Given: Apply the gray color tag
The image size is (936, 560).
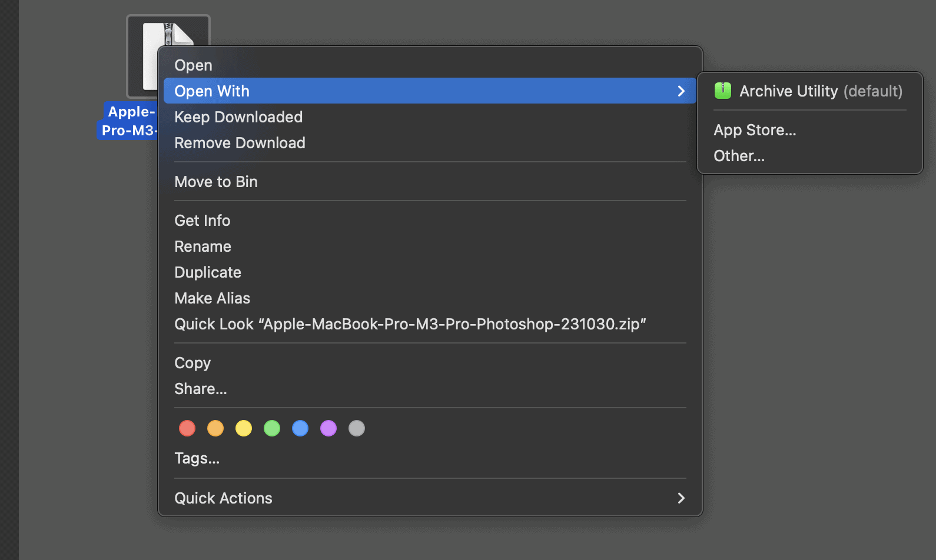Looking at the screenshot, I should point(357,428).
